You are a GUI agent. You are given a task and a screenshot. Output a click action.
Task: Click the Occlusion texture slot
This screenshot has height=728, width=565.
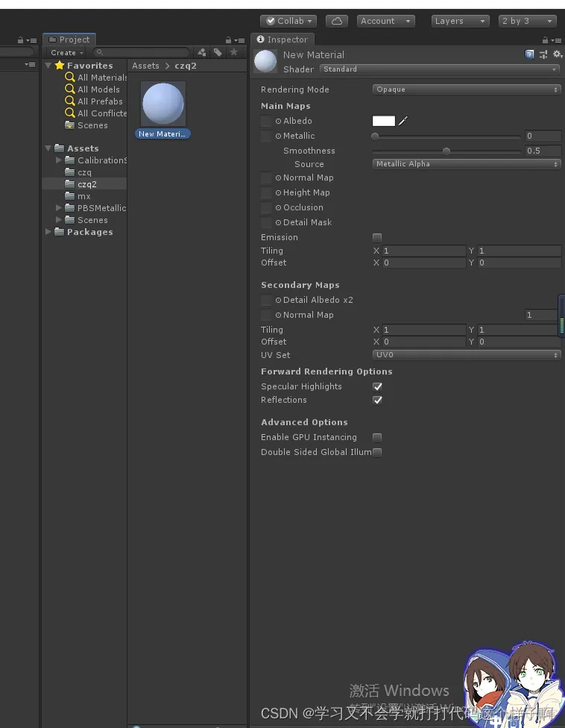pos(266,207)
